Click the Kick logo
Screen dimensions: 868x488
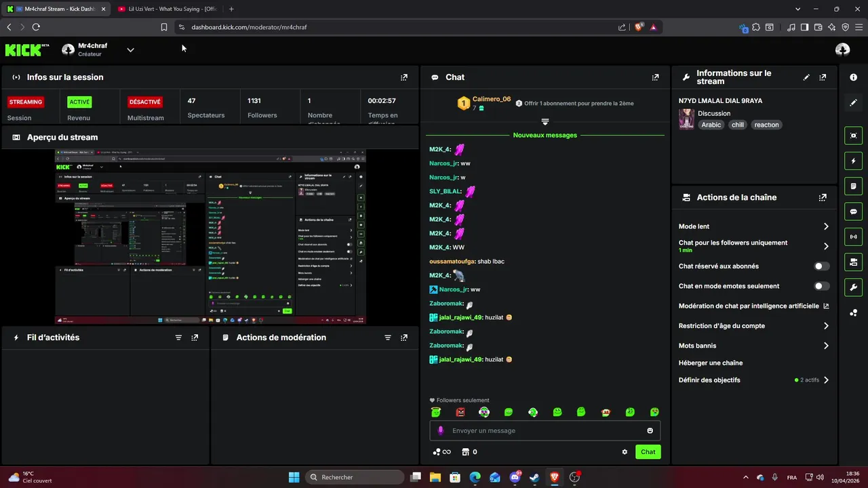[26, 49]
